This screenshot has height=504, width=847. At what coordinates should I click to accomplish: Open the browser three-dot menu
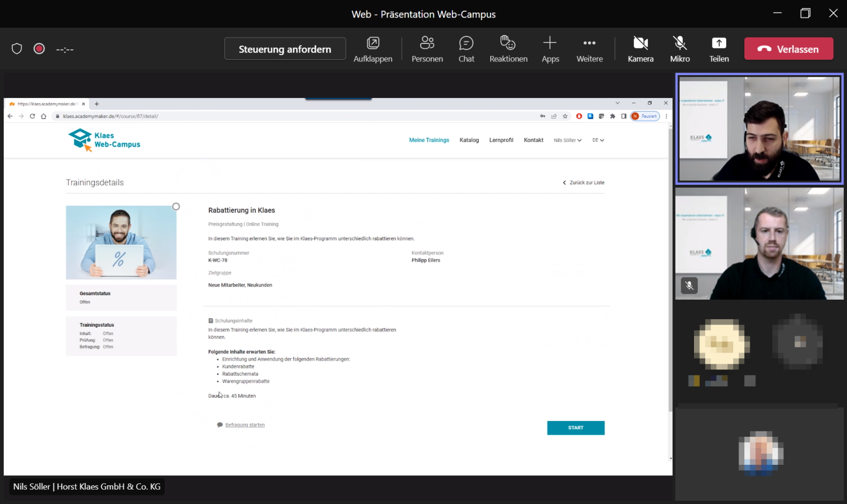(x=666, y=116)
